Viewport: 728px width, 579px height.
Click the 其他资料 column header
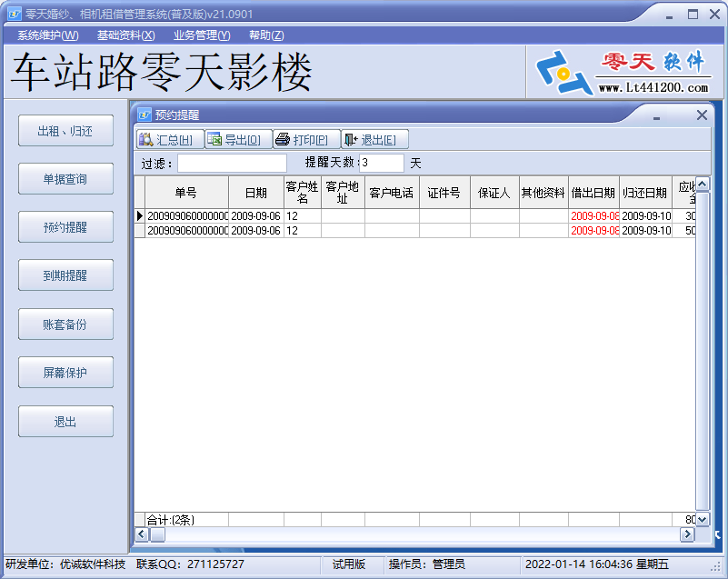pyautogui.click(x=544, y=192)
